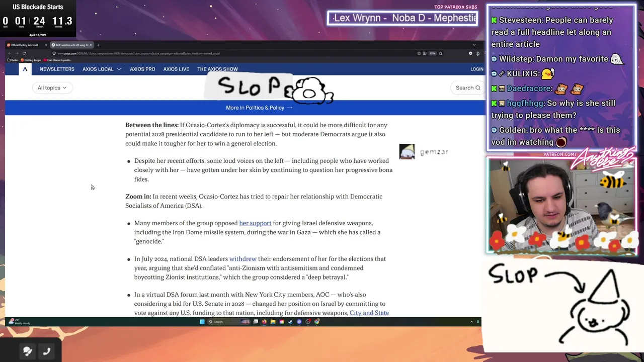
Task: Expand the Axios Local dropdown
Action: point(102,69)
